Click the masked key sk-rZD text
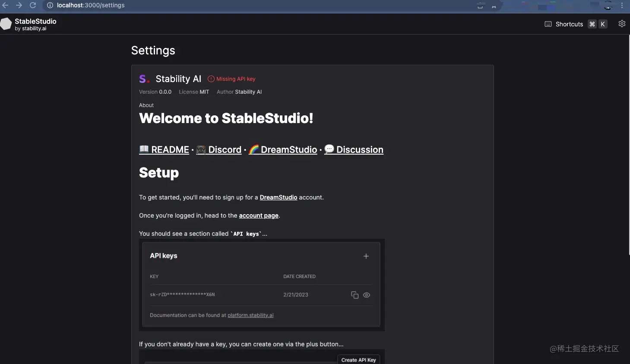The image size is (630, 364). 182,294
